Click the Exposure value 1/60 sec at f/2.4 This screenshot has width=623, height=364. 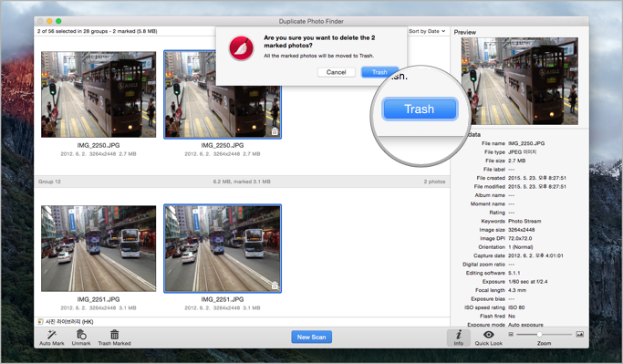[527, 282]
